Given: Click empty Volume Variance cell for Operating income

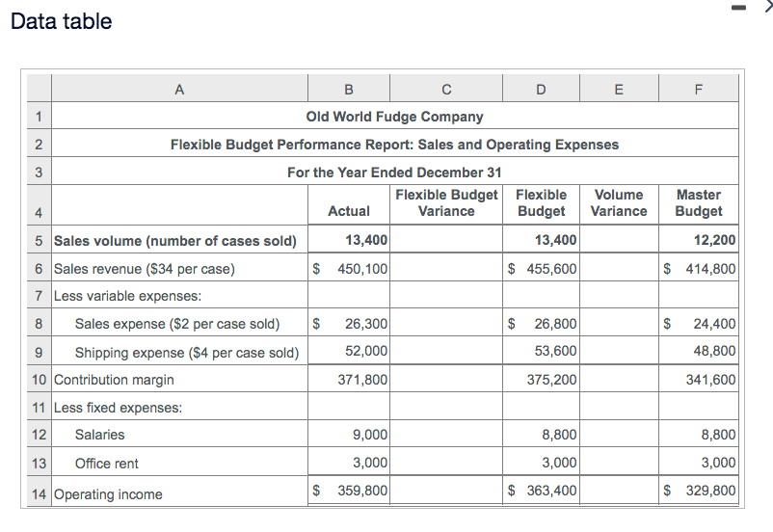Looking at the screenshot, I should tap(619, 491).
